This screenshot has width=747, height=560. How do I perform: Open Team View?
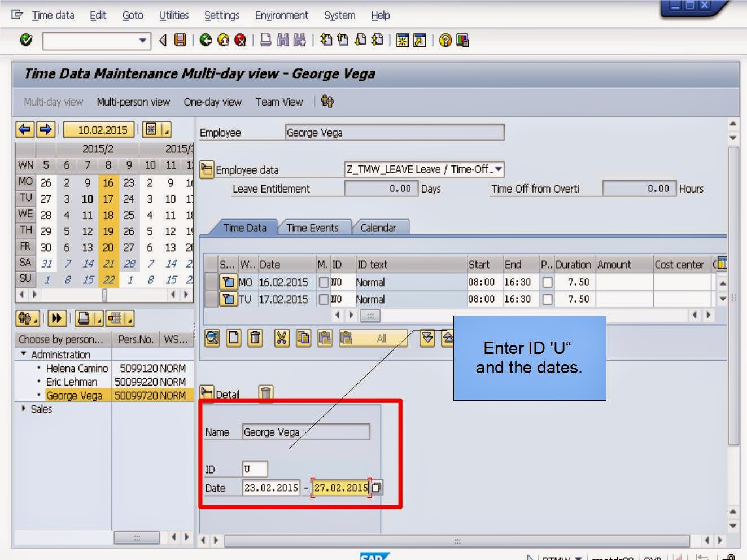coord(279,102)
